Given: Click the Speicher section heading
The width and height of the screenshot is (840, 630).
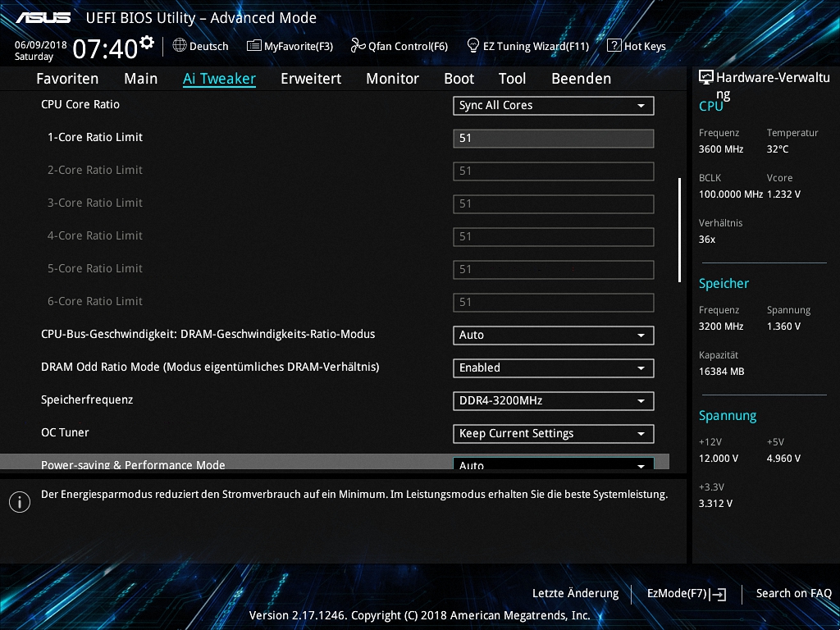Looking at the screenshot, I should (724, 284).
